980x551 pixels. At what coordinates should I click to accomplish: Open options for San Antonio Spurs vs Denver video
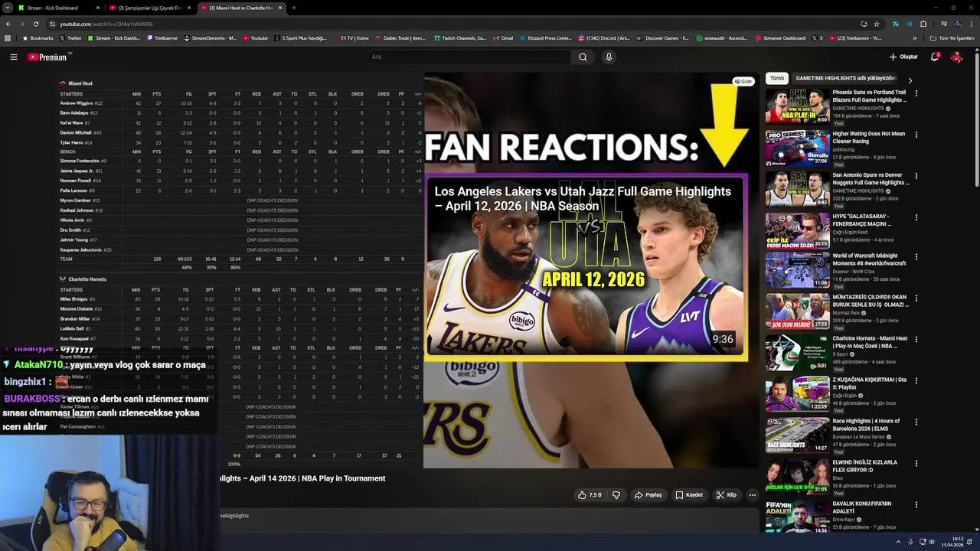click(916, 176)
